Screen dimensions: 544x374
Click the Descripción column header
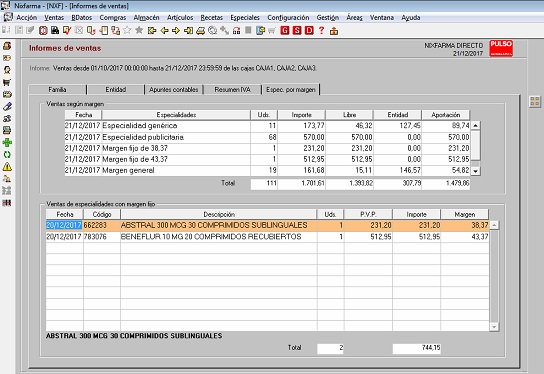(x=219, y=214)
